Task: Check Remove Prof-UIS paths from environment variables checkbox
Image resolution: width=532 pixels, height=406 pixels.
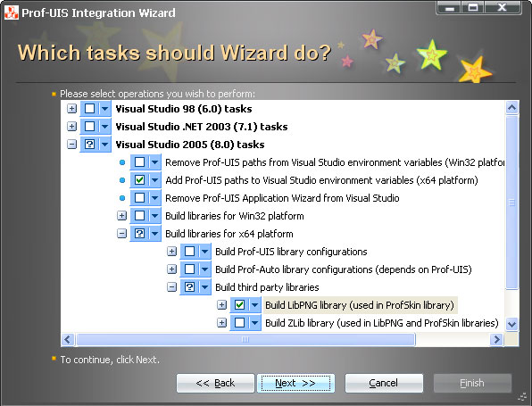Action: [139, 162]
